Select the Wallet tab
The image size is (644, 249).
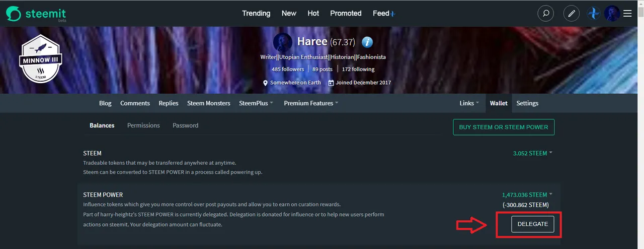click(499, 103)
